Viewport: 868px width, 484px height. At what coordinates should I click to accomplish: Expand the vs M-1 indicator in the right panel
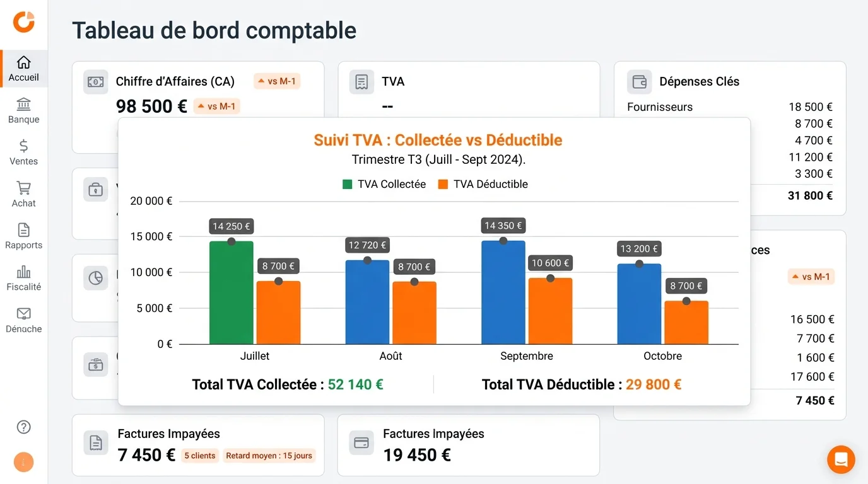(x=811, y=276)
